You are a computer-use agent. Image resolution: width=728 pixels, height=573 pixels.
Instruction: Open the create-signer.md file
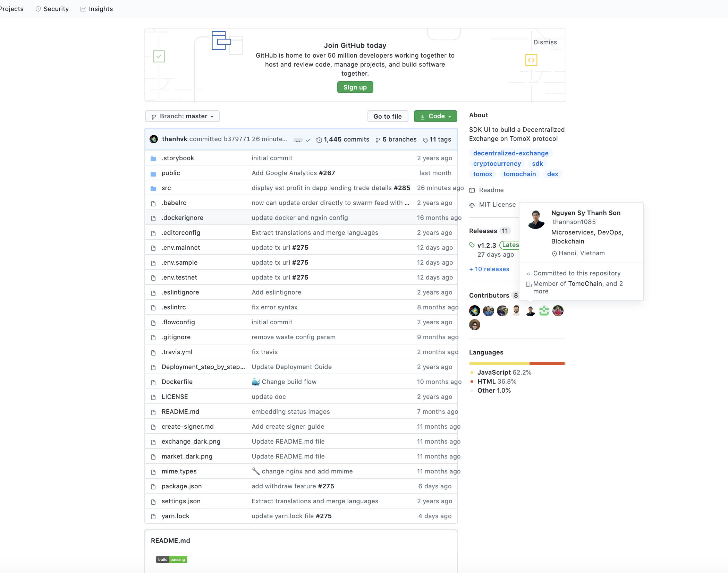(188, 427)
